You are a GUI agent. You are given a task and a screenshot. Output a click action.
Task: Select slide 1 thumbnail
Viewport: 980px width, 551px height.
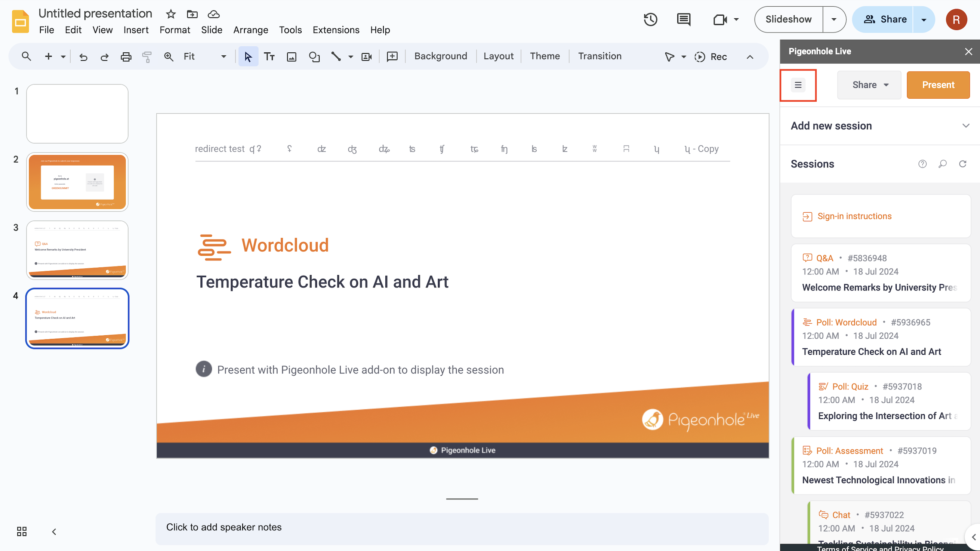pyautogui.click(x=77, y=114)
